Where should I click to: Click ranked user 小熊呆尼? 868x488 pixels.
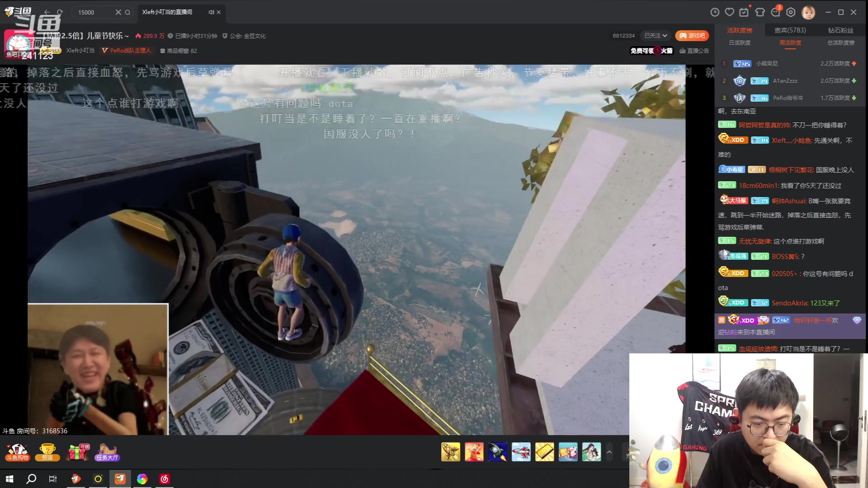pyautogui.click(x=767, y=64)
